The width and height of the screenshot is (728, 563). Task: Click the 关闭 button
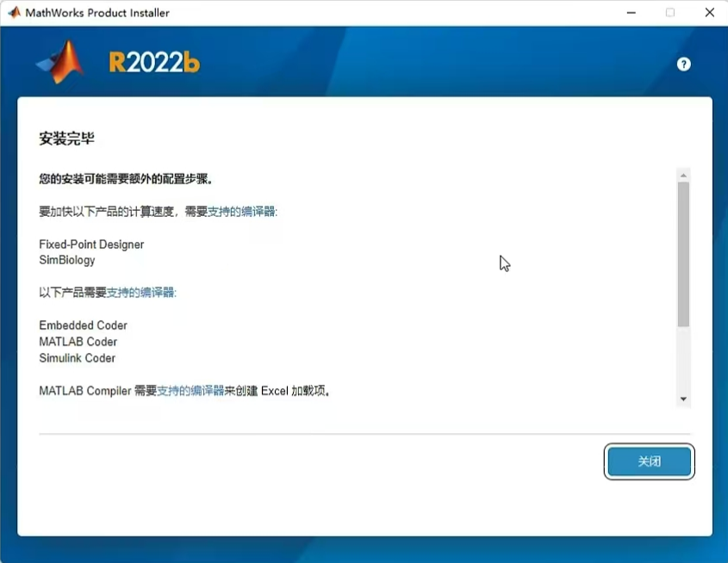[649, 461]
